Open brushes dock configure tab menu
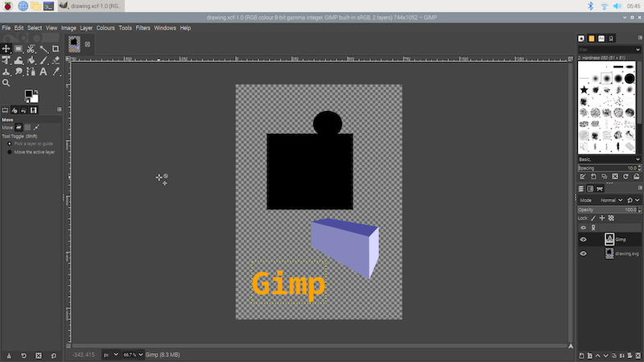 tap(640, 38)
